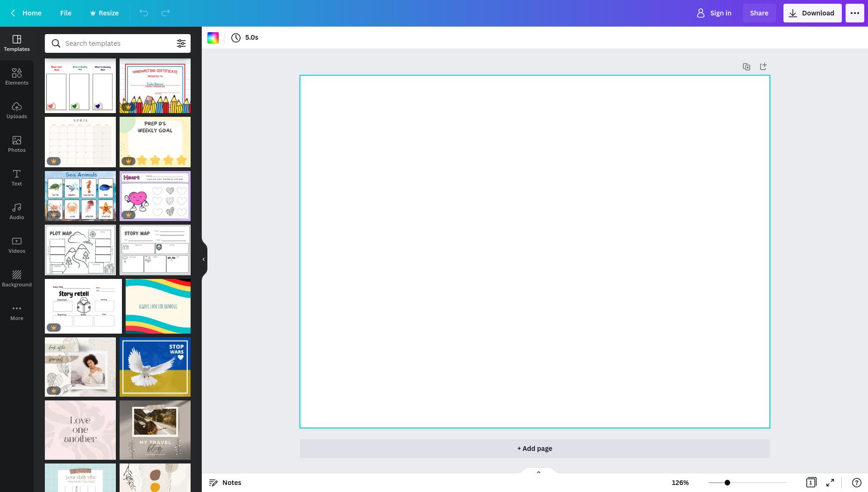Select the Prep D's Weekly Goal template
This screenshot has width=868, height=492.
[x=155, y=142]
